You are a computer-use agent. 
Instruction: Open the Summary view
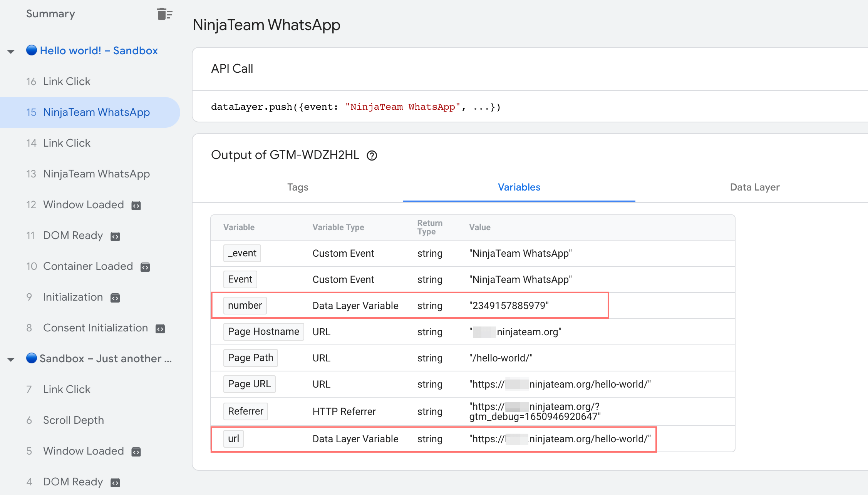[50, 14]
